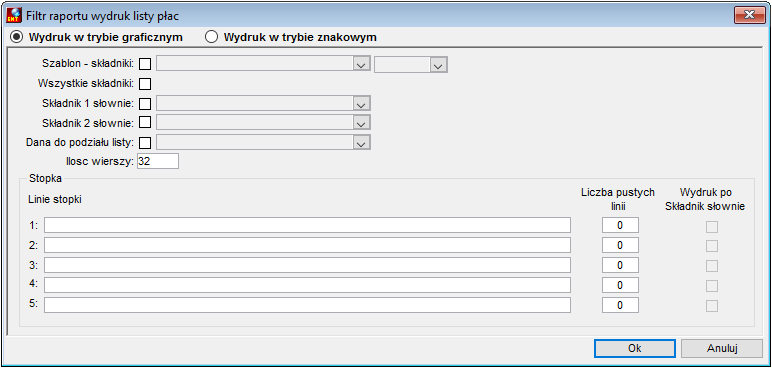Screen dimensions: 772x368
Task: Confirm the filter with Ok button
Action: (635, 348)
